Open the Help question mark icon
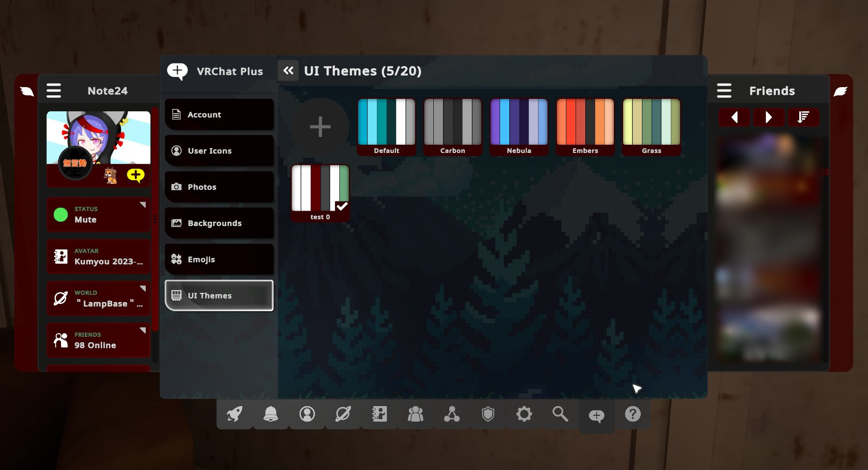 pyautogui.click(x=633, y=414)
